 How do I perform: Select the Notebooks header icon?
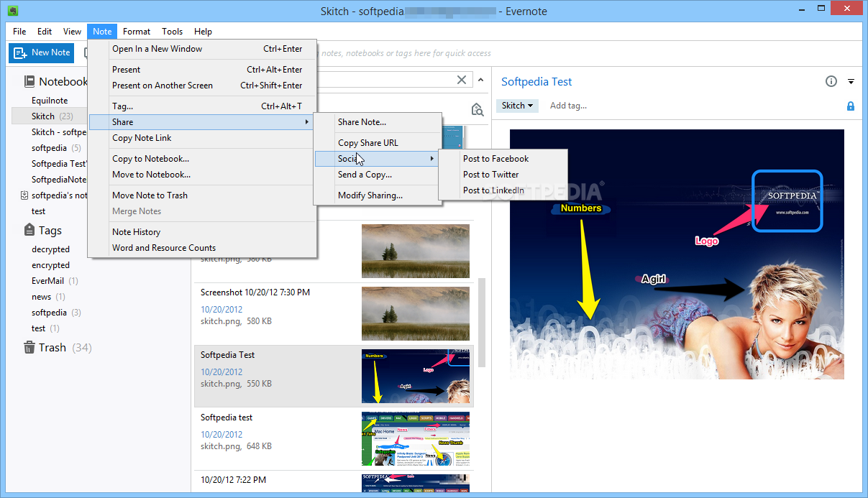29,81
